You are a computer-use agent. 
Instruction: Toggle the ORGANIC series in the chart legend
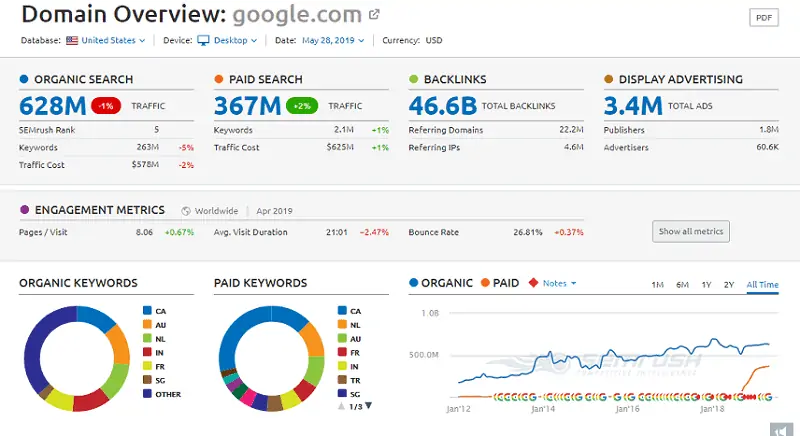(441, 283)
